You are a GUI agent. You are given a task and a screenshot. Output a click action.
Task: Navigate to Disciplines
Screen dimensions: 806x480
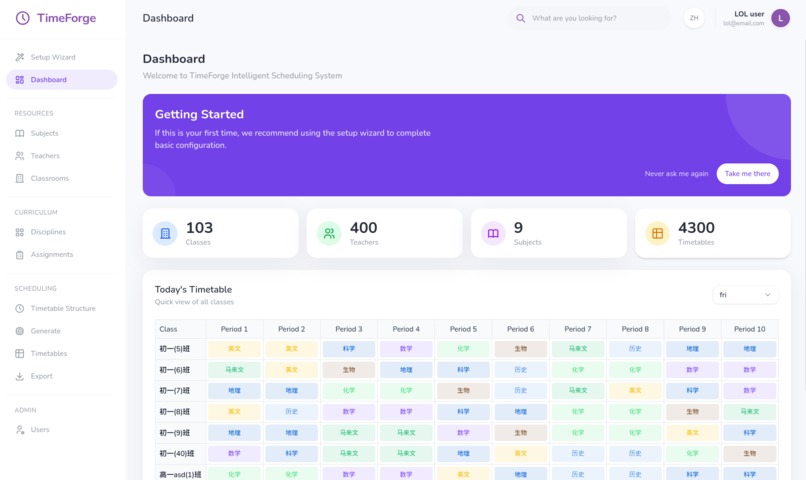click(62, 232)
